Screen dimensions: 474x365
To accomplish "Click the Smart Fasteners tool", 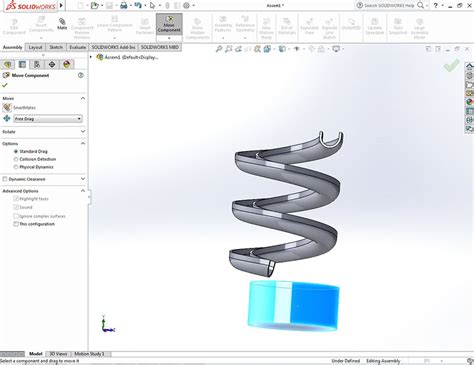I will [x=145, y=27].
